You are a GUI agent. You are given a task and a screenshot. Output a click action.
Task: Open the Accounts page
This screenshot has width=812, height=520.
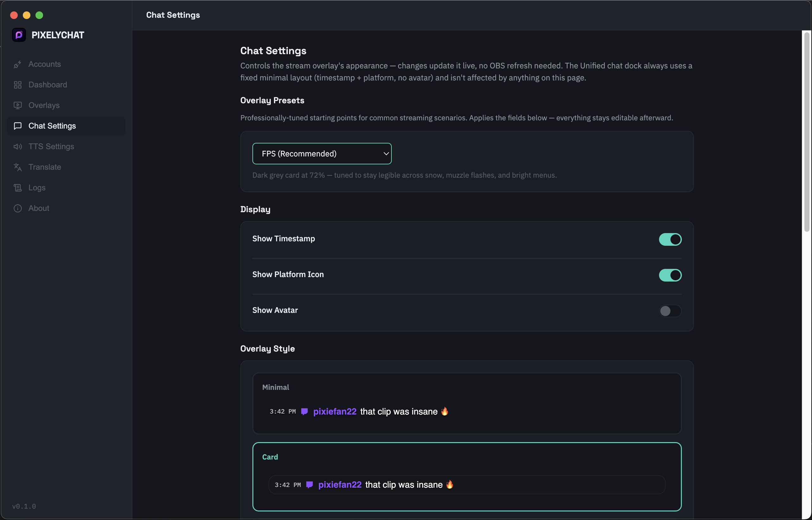click(x=66, y=64)
